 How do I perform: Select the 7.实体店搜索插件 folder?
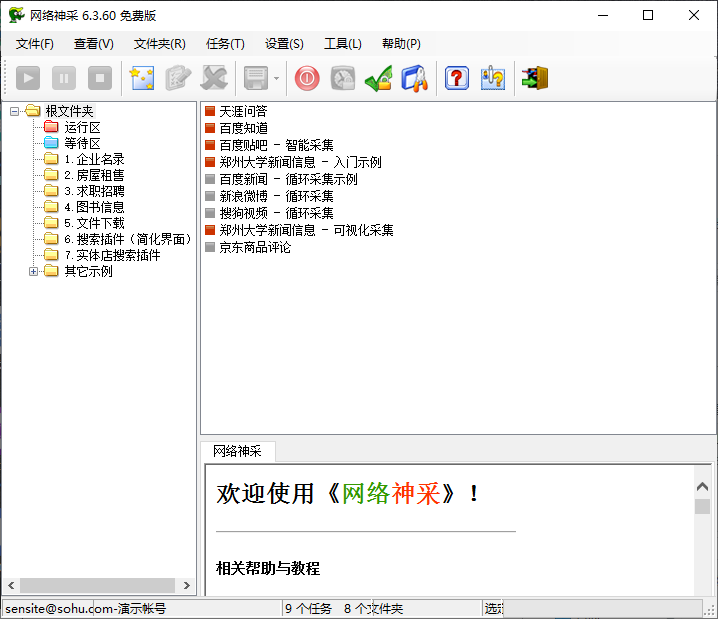pyautogui.click(x=112, y=255)
